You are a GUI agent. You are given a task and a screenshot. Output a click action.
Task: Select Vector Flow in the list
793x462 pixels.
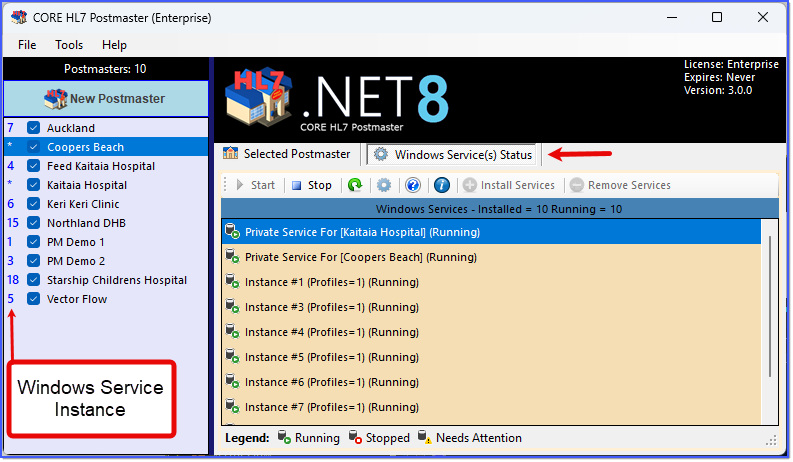pyautogui.click(x=77, y=299)
